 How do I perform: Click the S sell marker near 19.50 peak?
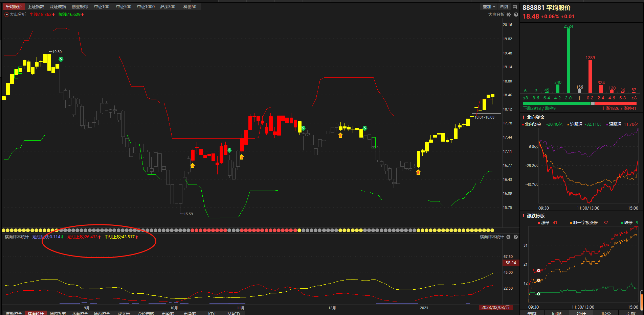pyautogui.click(x=61, y=59)
